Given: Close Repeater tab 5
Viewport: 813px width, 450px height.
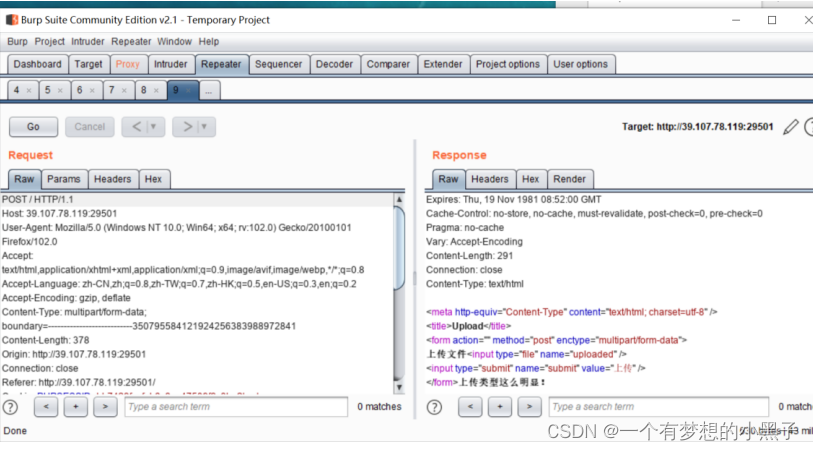Looking at the screenshot, I should (x=60, y=91).
